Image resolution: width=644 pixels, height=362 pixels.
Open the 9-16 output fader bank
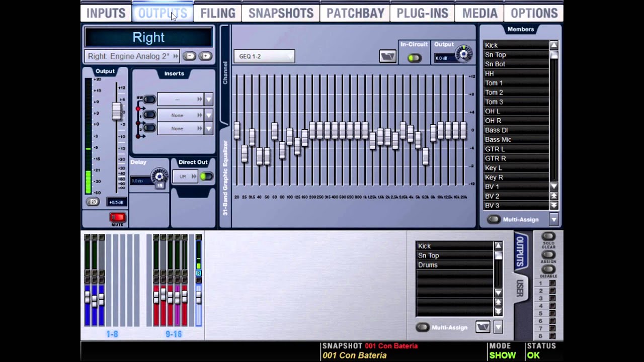pyautogui.click(x=174, y=334)
